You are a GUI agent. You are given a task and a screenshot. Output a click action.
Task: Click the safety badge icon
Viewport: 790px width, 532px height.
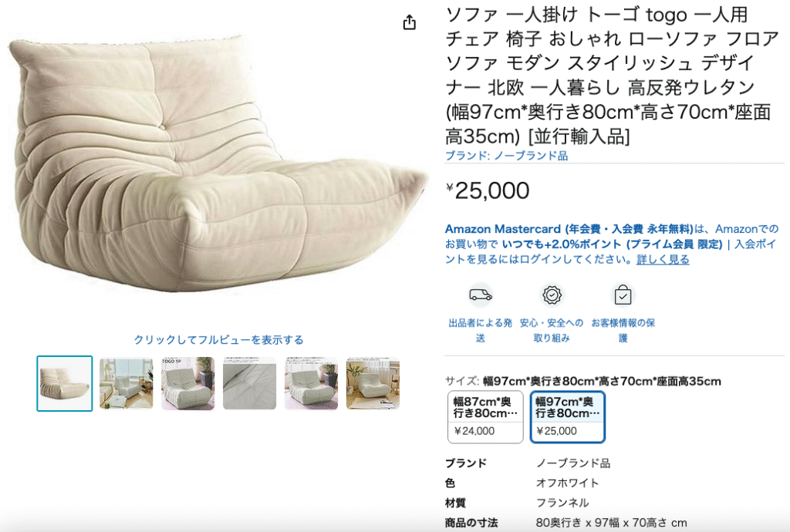pyautogui.click(x=552, y=295)
